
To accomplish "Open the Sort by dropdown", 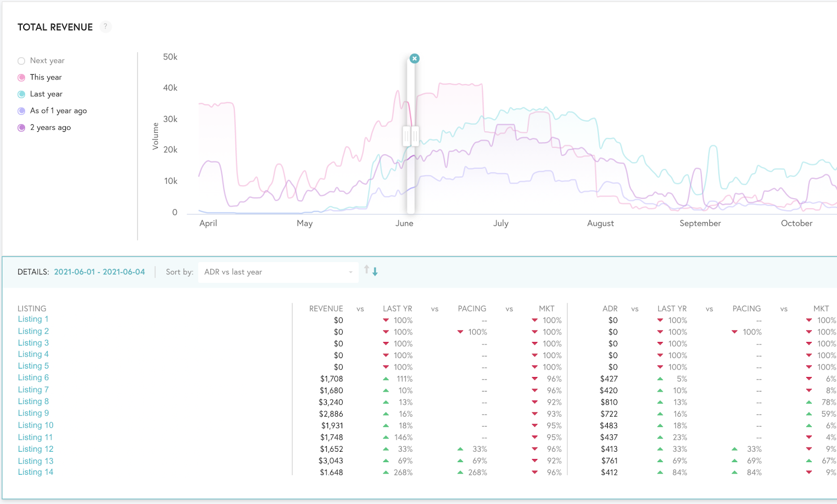I will [278, 272].
